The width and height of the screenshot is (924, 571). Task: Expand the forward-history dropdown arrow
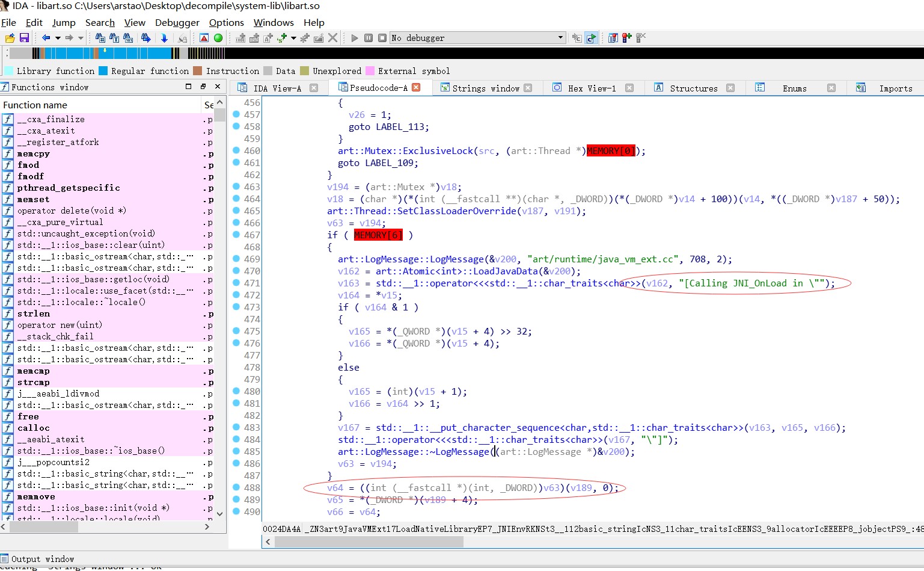[x=81, y=38]
